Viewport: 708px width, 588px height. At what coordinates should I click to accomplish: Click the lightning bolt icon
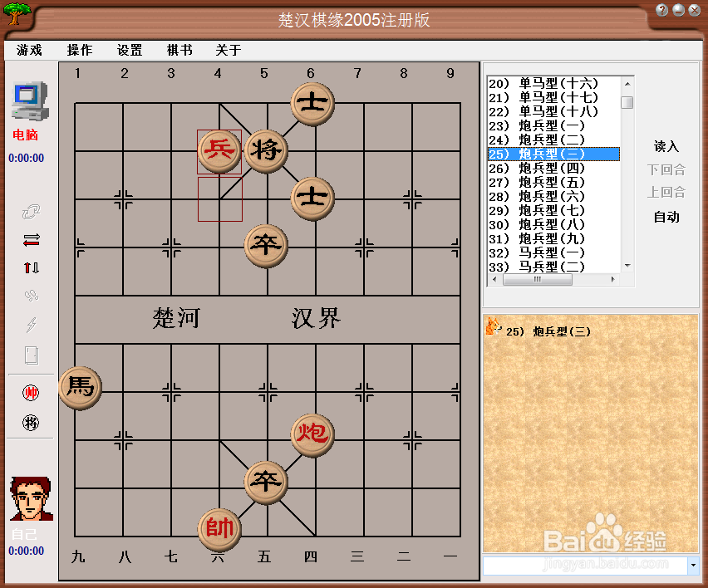point(31,324)
